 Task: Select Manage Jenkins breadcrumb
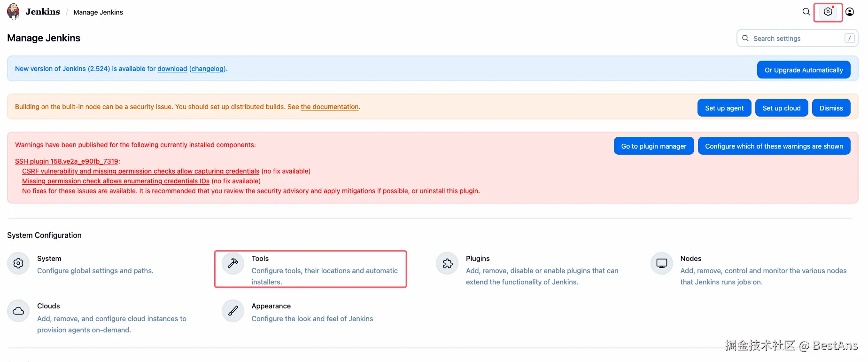point(98,12)
